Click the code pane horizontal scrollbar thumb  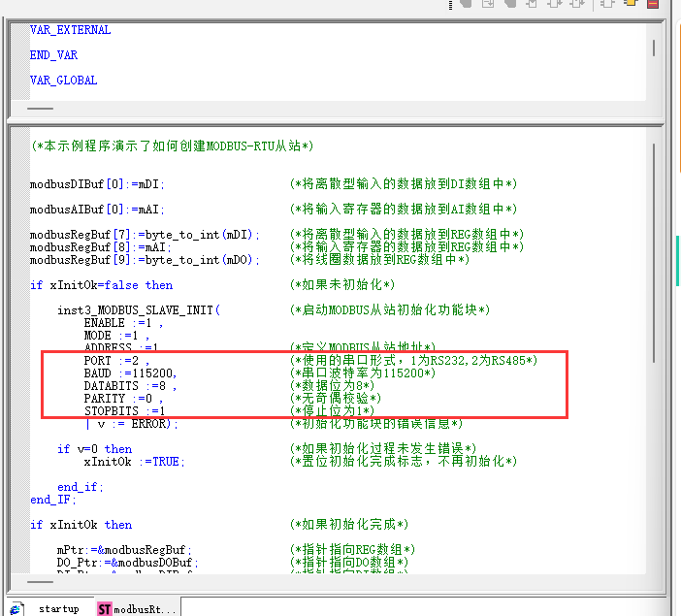(x=40, y=582)
